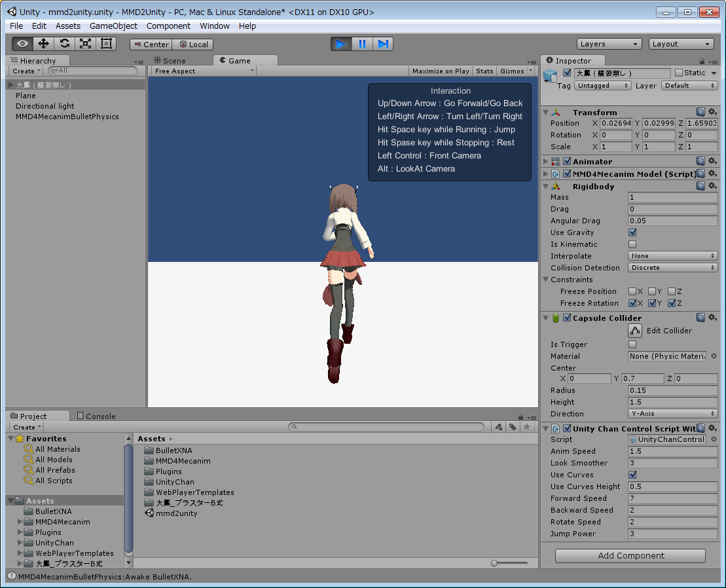Viewport: 726px width, 588px height.
Task: Collapse the Constraints foldout
Action: point(546,280)
